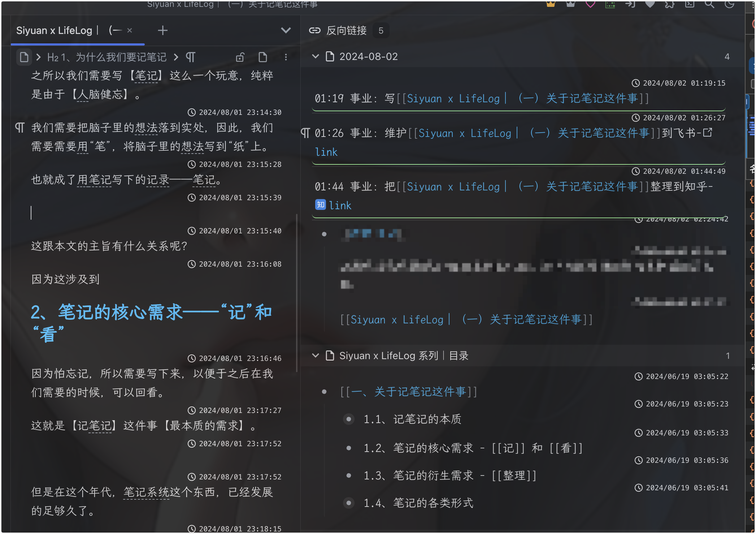Click bullet dot before 1.4、笔记的各类形式
Image resolution: width=756 pixels, height=534 pixels.
(349, 503)
